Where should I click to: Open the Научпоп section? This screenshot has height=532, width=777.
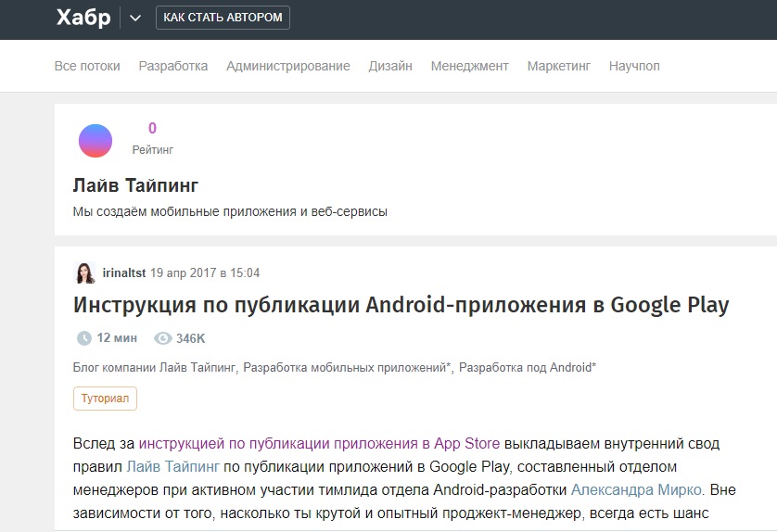(634, 66)
